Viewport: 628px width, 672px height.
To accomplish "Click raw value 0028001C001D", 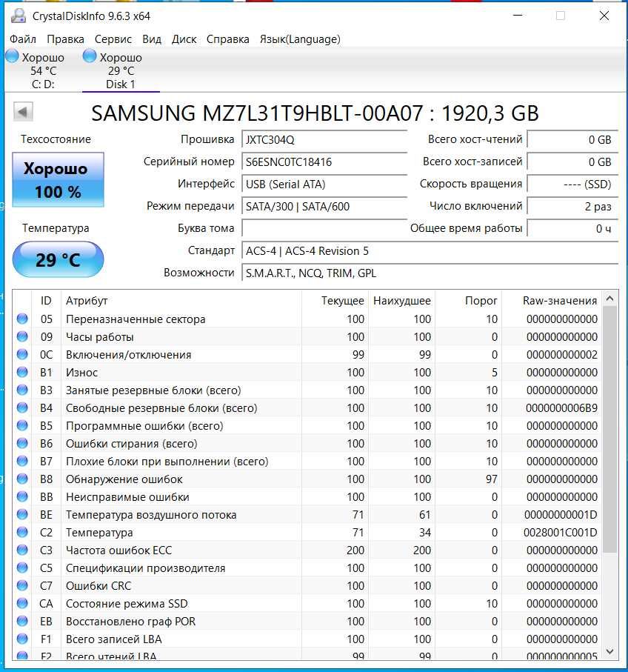I will coord(561,532).
